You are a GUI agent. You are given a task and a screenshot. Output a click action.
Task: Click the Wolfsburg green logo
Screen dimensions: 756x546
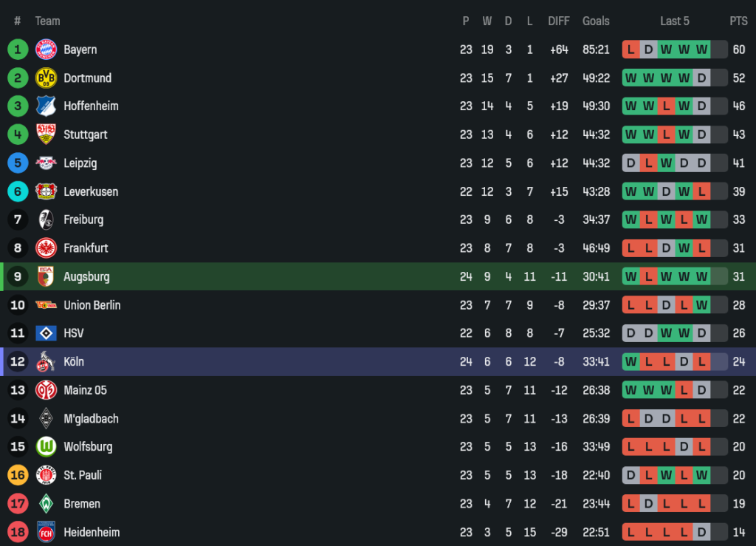coord(46,446)
